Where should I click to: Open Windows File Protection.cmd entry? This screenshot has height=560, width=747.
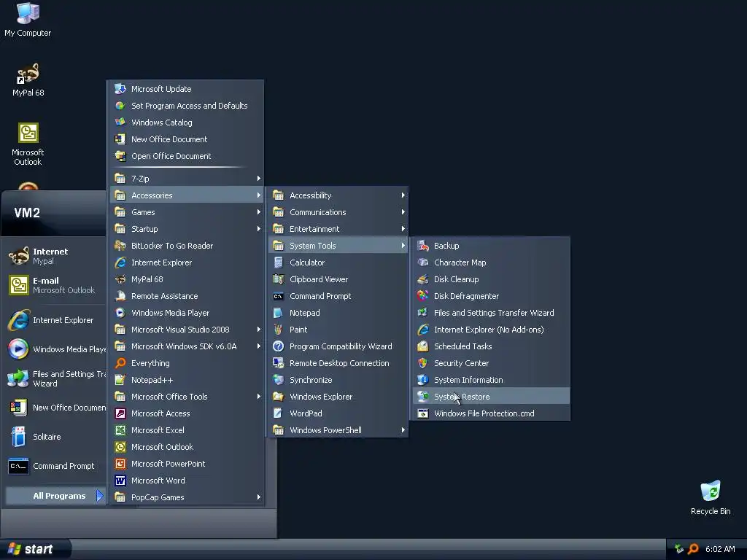[491, 413]
